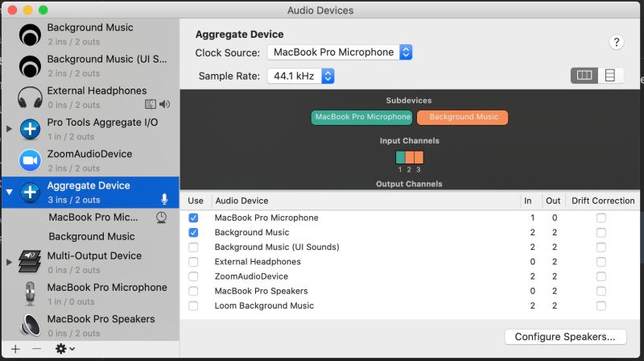644x361 pixels.
Task: Click the Use column header
Action: click(196, 201)
